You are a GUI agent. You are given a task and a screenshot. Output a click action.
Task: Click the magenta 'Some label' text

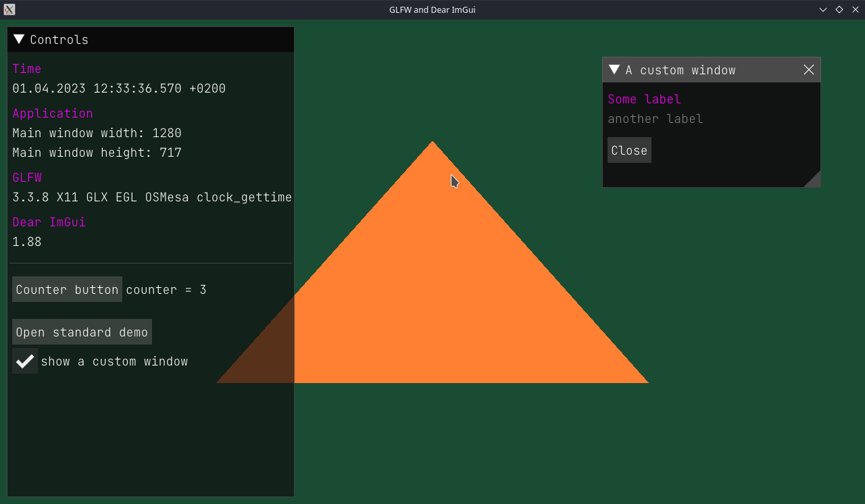point(645,99)
